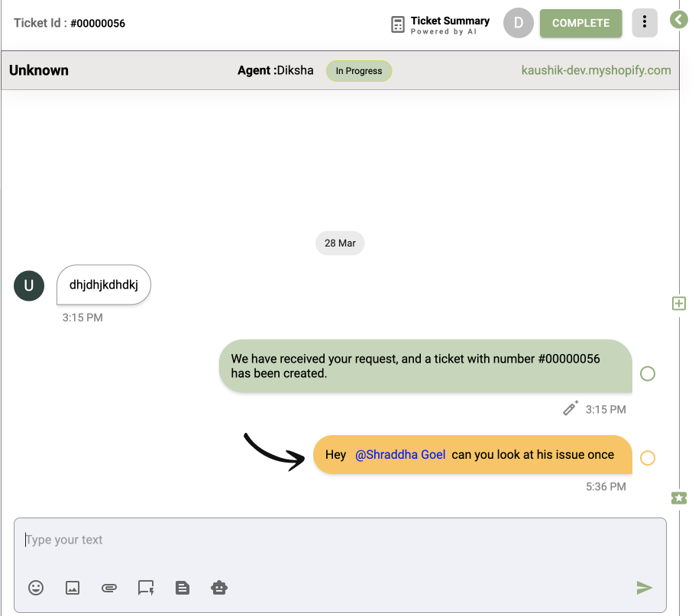
Task: Click the star ticket sidebar icon
Action: click(x=679, y=498)
